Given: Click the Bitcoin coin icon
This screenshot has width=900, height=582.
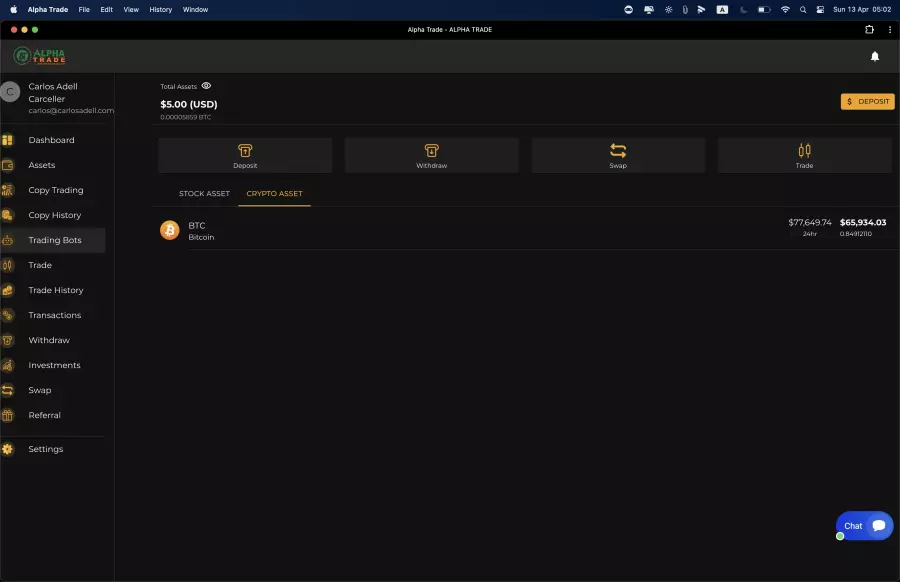Looking at the screenshot, I should 170,230.
